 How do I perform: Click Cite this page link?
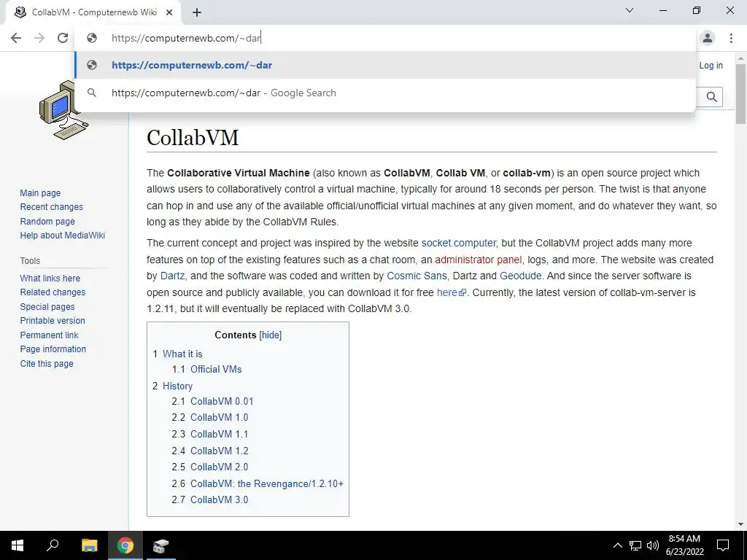[47, 363]
